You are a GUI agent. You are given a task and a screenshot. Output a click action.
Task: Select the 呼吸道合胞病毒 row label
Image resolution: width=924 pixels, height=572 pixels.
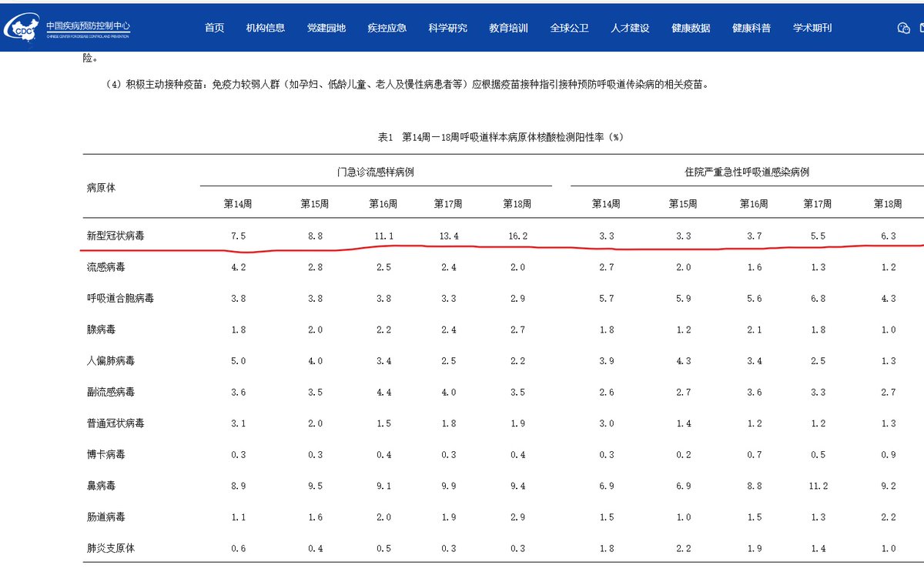pos(120,298)
